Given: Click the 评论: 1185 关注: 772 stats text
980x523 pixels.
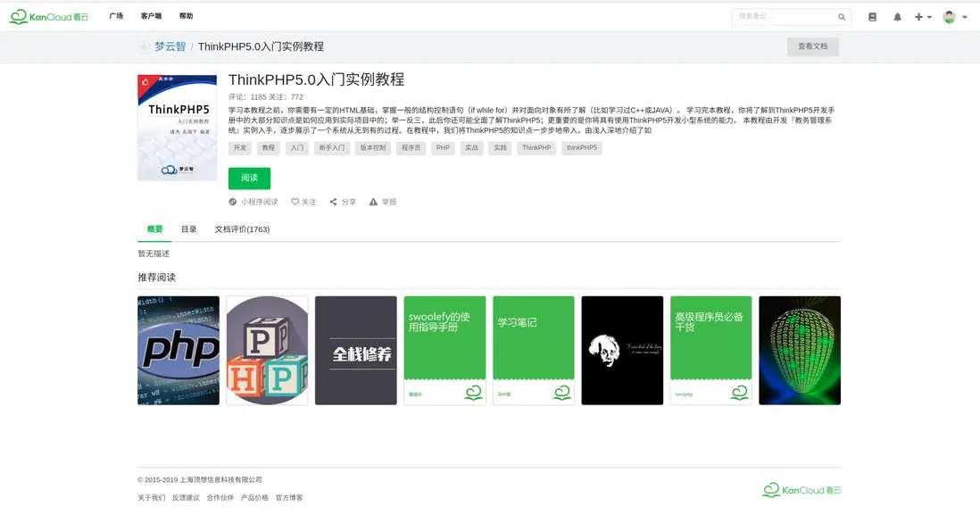Looking at the screenshot, I should pos(266,97).
